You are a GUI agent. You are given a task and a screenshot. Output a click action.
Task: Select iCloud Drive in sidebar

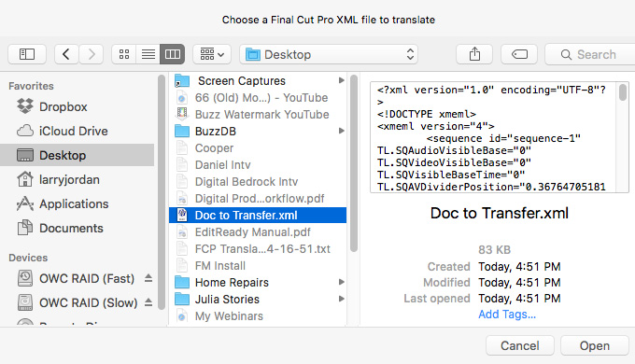(77, 132)
